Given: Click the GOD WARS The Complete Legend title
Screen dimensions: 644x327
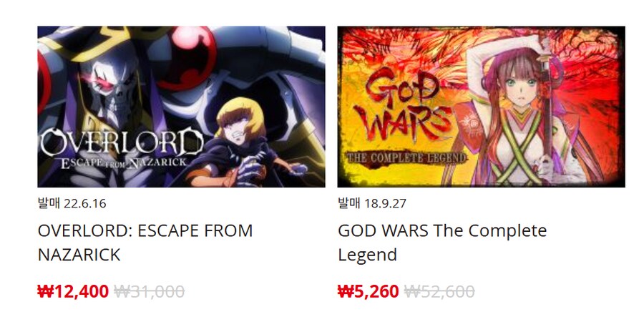Looking at the screenshot, I should pyautogui.click(x=442, y=243).
